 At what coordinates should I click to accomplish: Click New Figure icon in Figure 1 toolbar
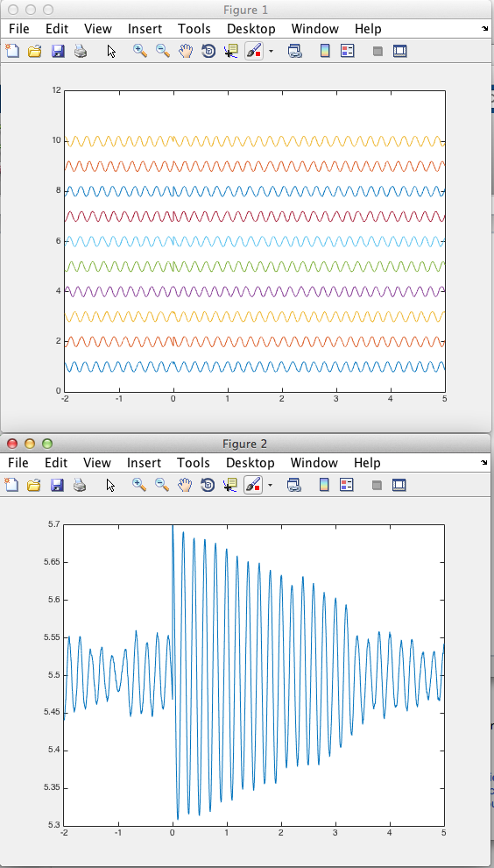coord(12,52)
